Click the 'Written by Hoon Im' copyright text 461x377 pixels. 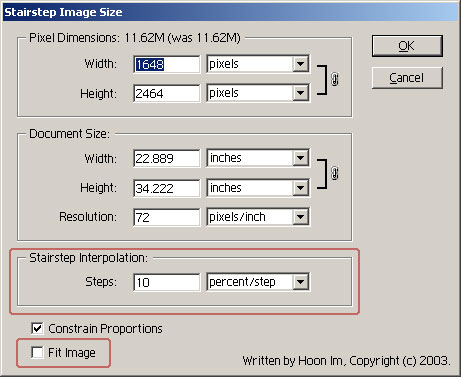(346, 361)
